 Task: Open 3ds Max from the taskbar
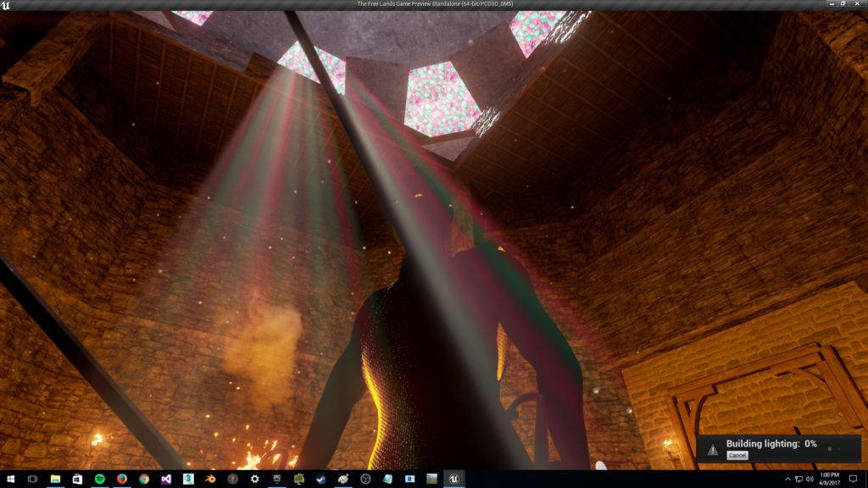point(188,480)
